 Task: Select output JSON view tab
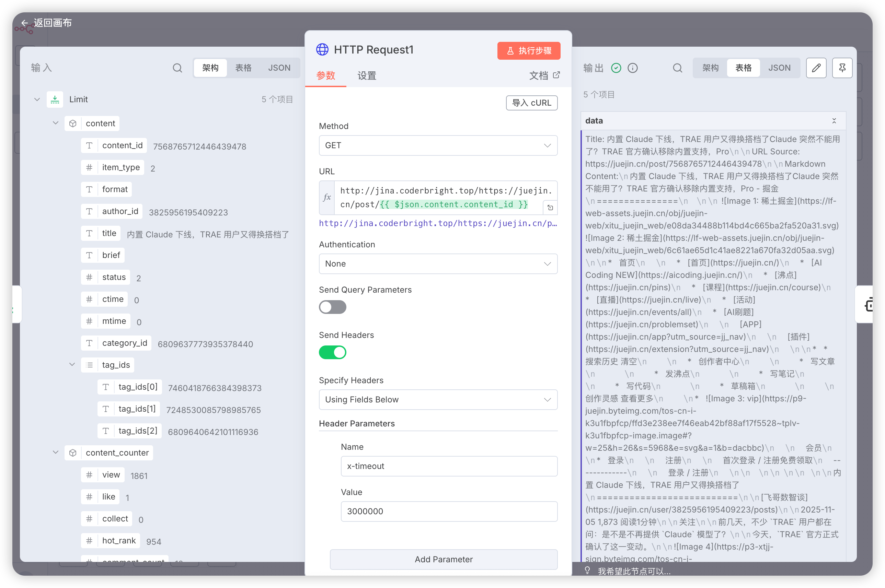click(779, 68)
